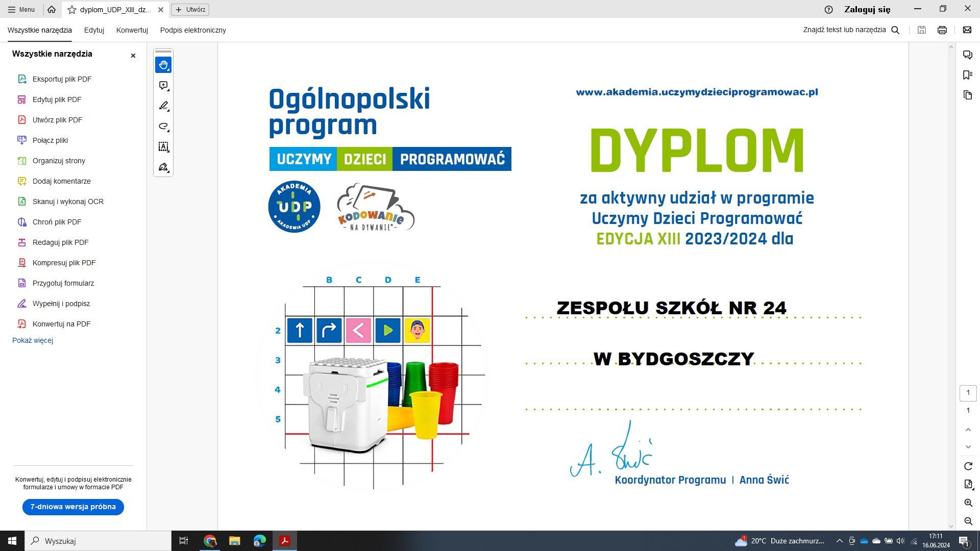This screenshot has height=551, width=980.
Task: Click the rotate page icon
Action: coord(968,466)
